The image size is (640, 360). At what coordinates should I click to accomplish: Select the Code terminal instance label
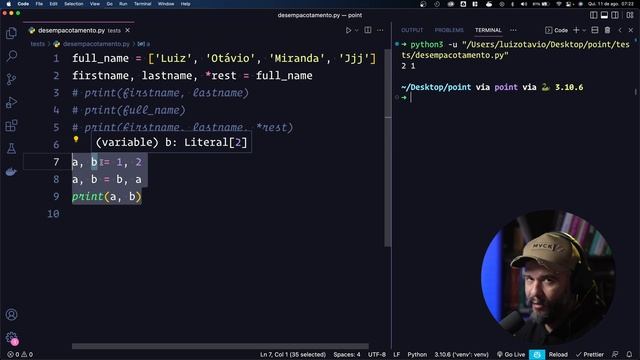(557, 30)
